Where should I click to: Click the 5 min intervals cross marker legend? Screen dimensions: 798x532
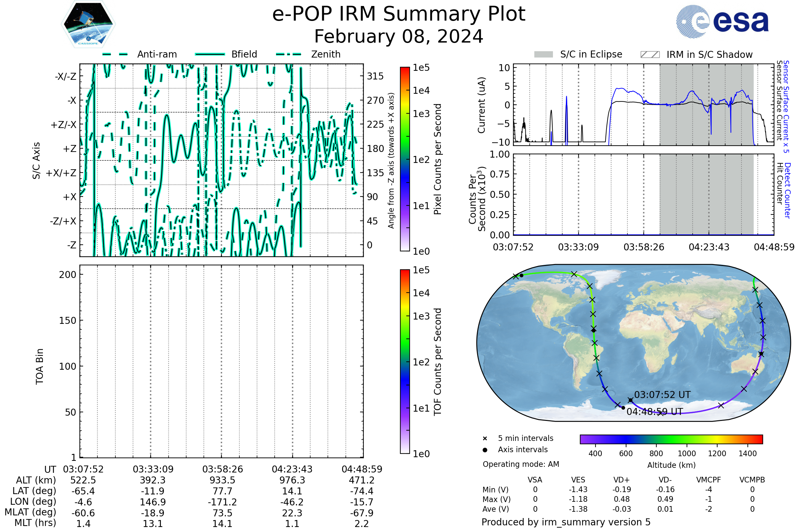(485, 439)
